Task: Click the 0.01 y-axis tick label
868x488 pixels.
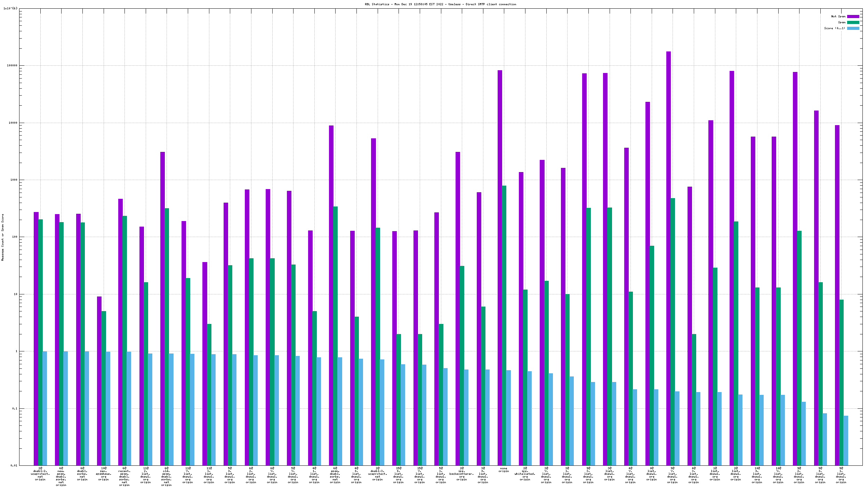Action: [x=14, y=465]
